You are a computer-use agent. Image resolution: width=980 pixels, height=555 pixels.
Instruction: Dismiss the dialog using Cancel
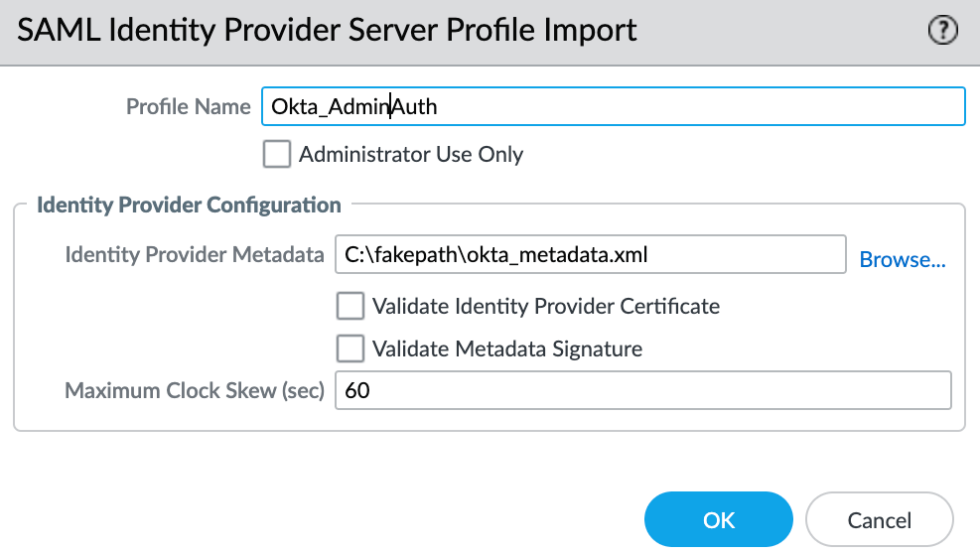(x=880, y=519)
